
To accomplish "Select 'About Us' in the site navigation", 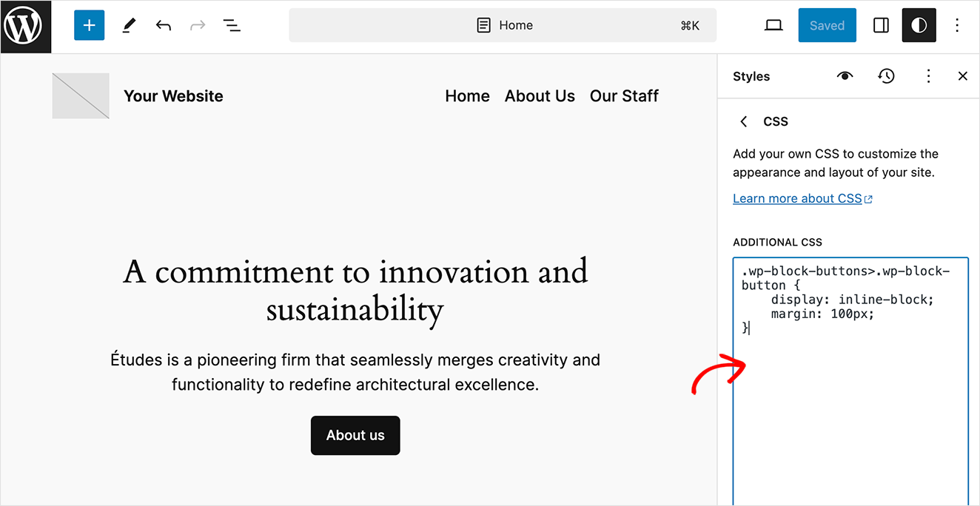I will 540,95.
